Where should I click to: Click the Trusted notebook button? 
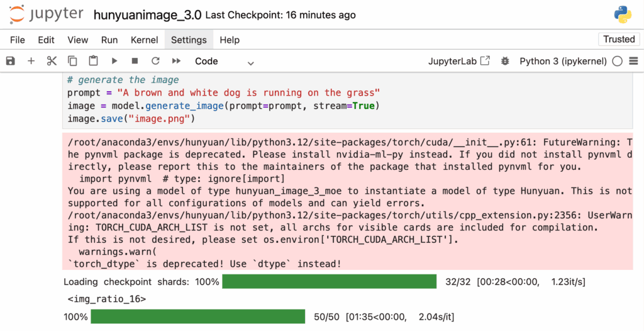coord(619,39)
